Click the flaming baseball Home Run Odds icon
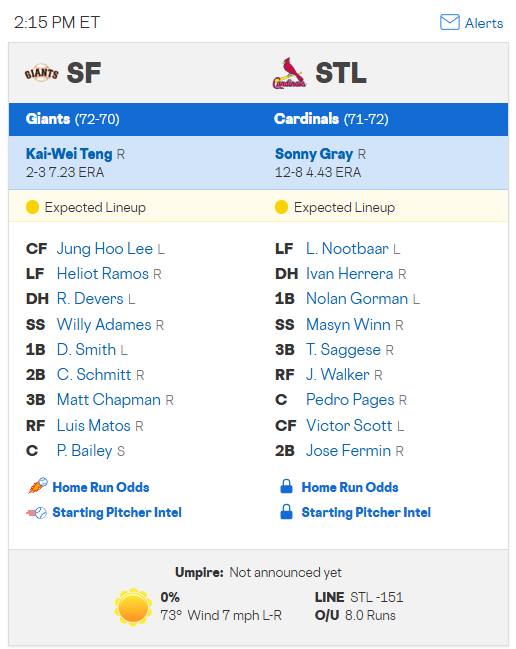 37,486
